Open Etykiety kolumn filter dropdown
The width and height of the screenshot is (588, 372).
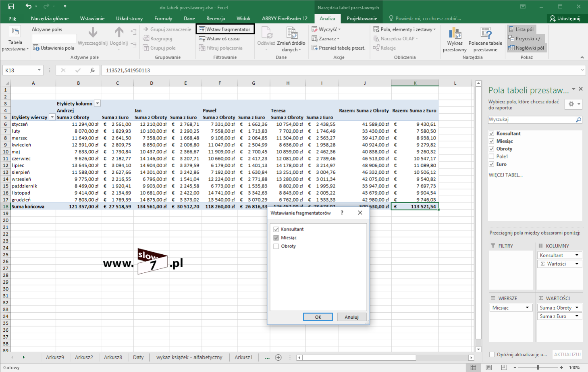click(x=97, y=104)
